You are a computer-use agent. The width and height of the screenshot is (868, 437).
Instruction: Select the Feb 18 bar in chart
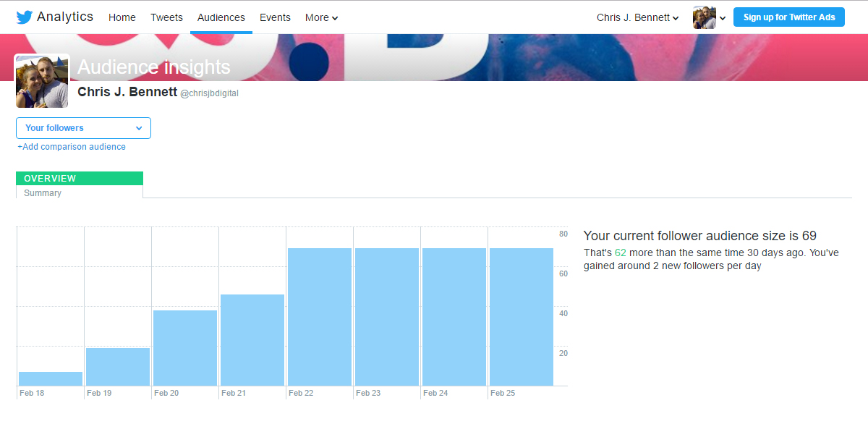[x=51, y=379]
